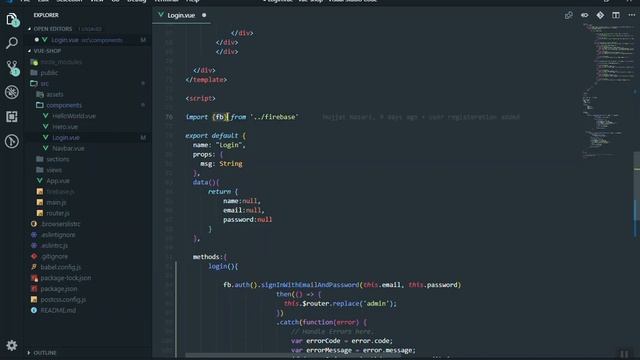Open the GitLens view in activity bar
Image resolution: width=640 pixels, height=360 pixels.
click(x=12, y=141)
